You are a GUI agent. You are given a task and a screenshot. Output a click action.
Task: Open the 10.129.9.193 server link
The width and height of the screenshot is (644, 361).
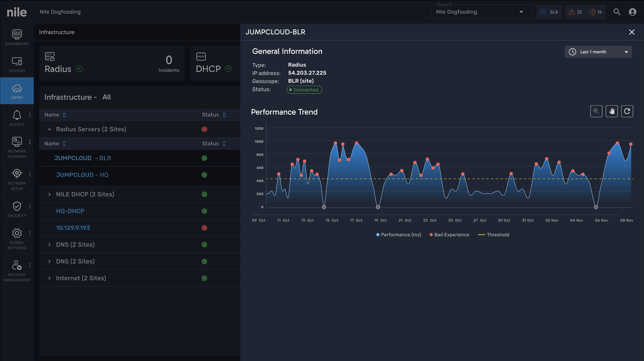tap(73, 228)
